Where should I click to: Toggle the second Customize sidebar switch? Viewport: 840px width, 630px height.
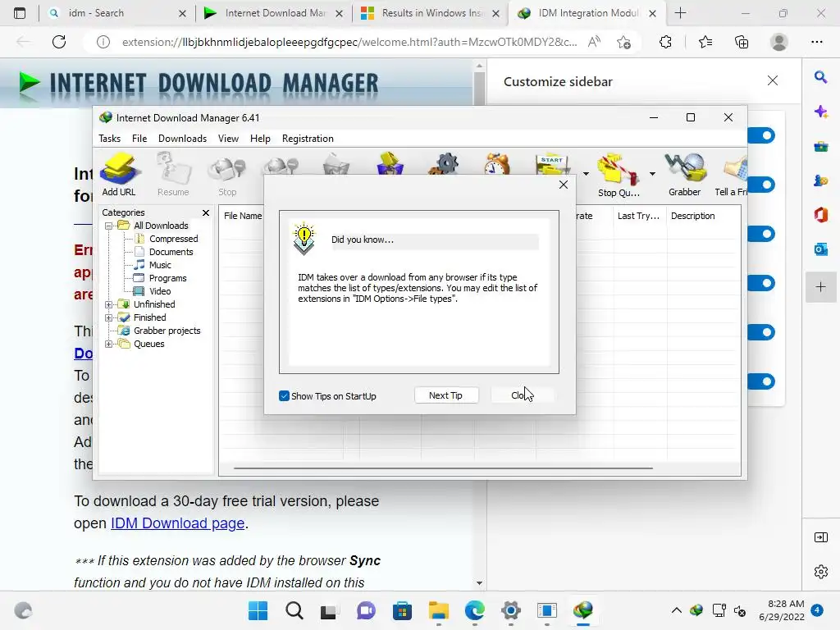762,185
